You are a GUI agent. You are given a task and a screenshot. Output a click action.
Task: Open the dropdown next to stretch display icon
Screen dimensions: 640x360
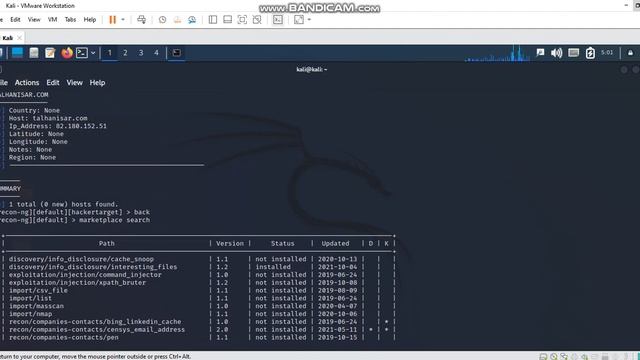pos(309,20)
